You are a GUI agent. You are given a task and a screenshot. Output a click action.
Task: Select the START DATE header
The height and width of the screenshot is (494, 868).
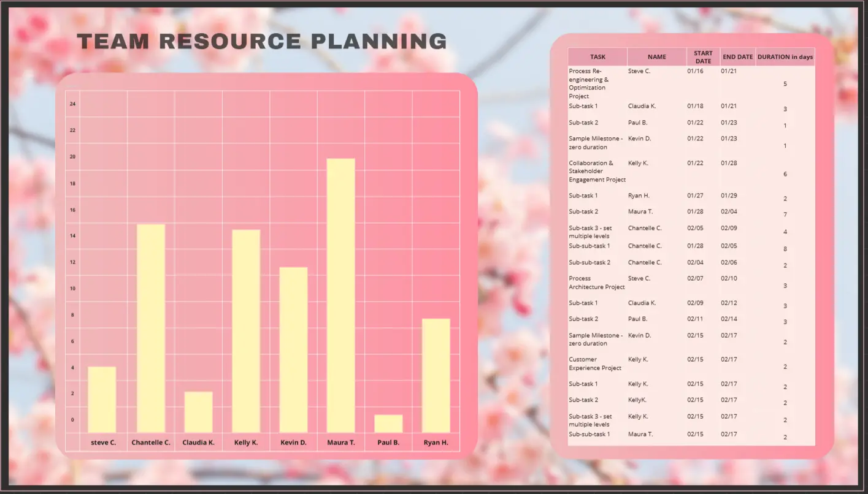coord(702,56)
